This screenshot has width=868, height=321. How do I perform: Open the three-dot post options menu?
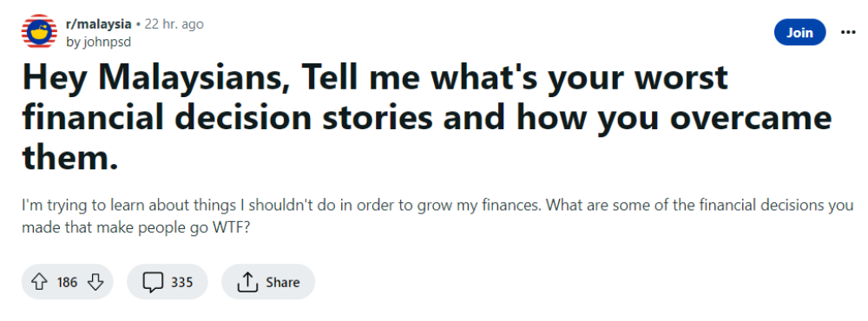point(848,32)
